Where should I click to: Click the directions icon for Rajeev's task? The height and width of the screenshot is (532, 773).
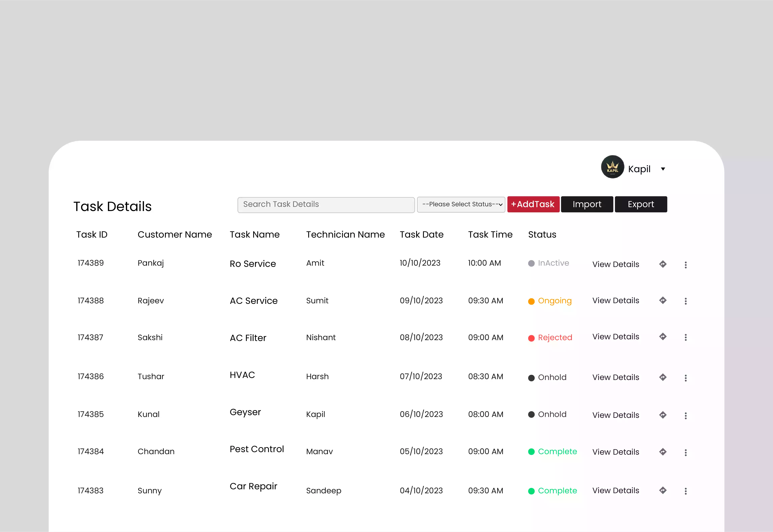click(663, 300)
